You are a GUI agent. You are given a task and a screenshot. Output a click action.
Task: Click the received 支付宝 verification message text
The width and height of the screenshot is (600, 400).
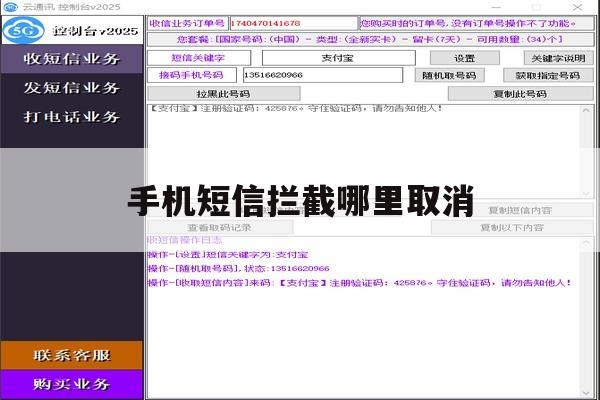(296, 108)
